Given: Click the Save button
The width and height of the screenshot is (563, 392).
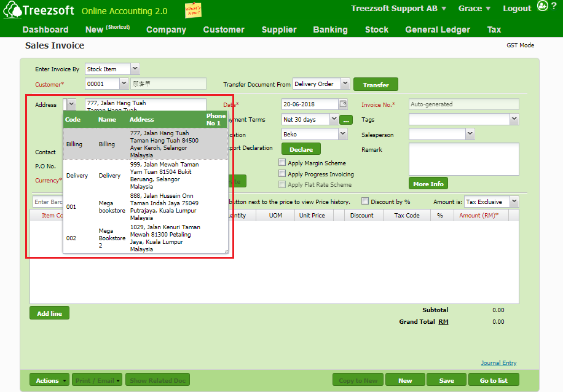Looking at the screenshot, I should tap(447, 380).
